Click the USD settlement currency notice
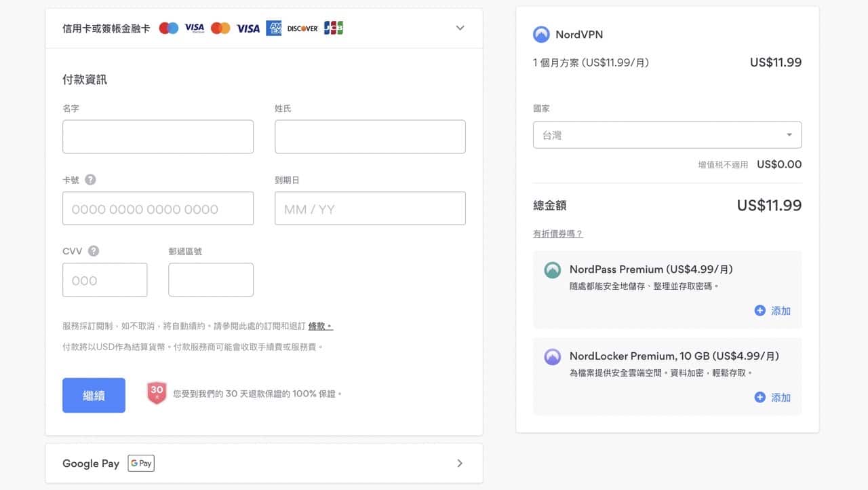 [x=193, y=347]
